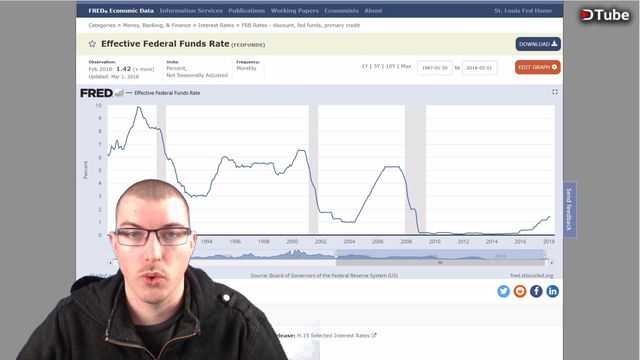The image size is (640, 360).
Task: Share the graph on Reddit
Action: point(520,291)
